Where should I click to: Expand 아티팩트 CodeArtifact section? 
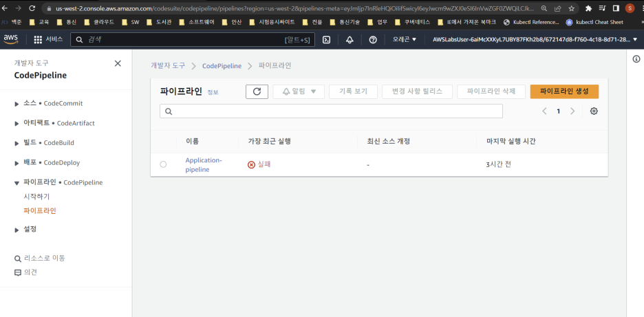coord(17,124)
